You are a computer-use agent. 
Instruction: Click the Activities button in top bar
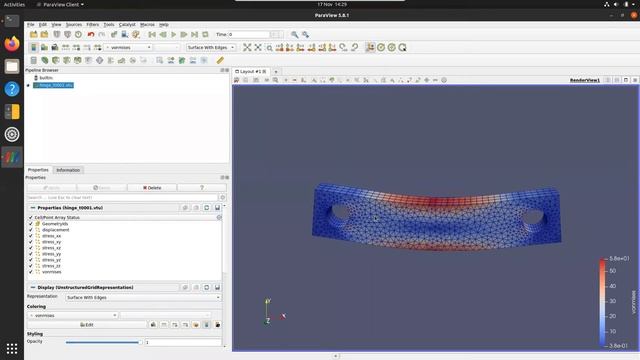coord(14,4)
